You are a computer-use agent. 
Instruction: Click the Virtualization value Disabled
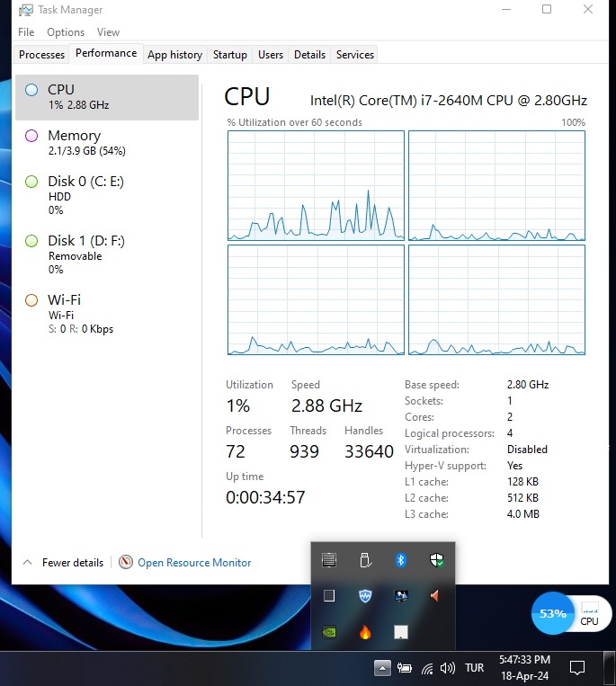[x=527, y=450]
